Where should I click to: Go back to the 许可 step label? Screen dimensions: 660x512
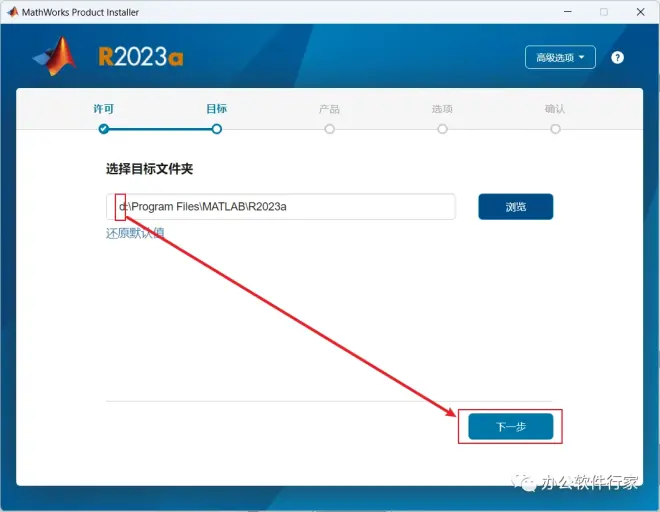[x=104, y=109]
